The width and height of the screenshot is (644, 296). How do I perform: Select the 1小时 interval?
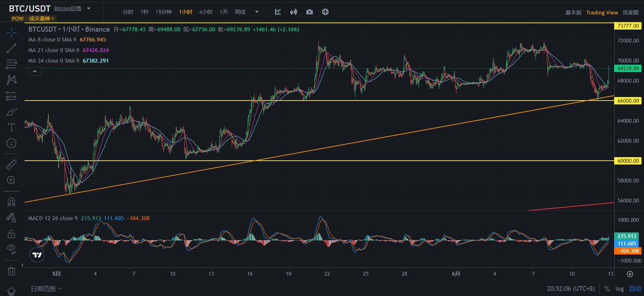coord(186,12)
